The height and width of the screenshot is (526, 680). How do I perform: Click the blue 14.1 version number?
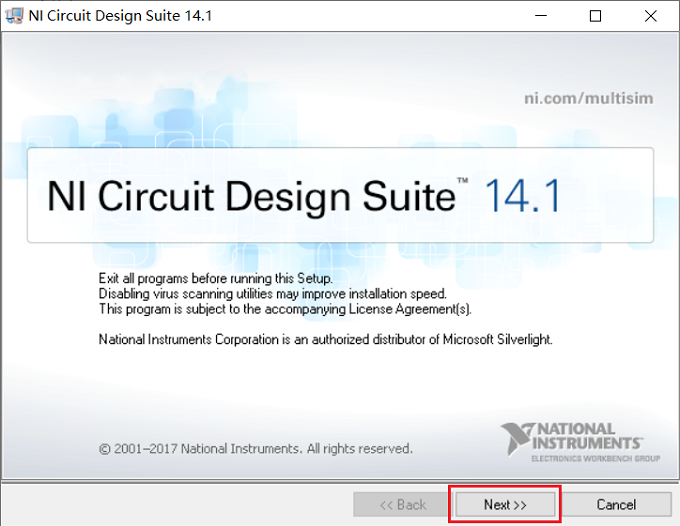pyautogui.click(x=522, y=196)
